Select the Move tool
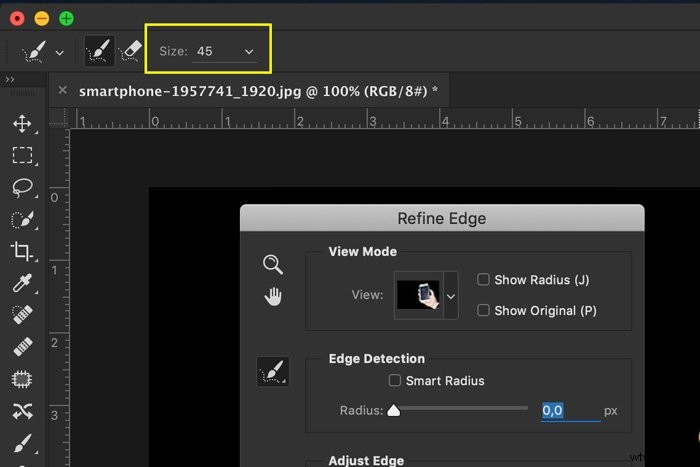Image resolution: width=700 pixels, height=467 pixels. [x=22, y=124]
